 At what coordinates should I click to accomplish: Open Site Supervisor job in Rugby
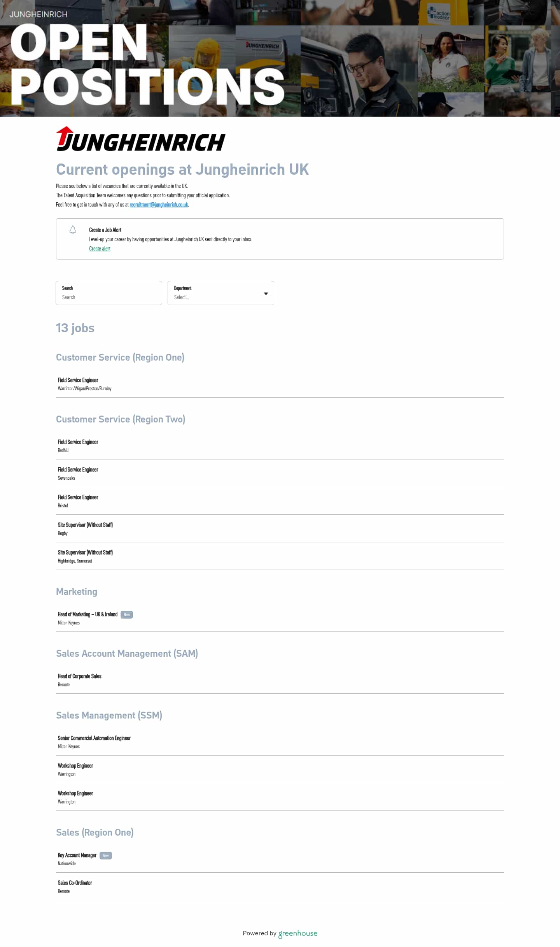click(85, 525)
